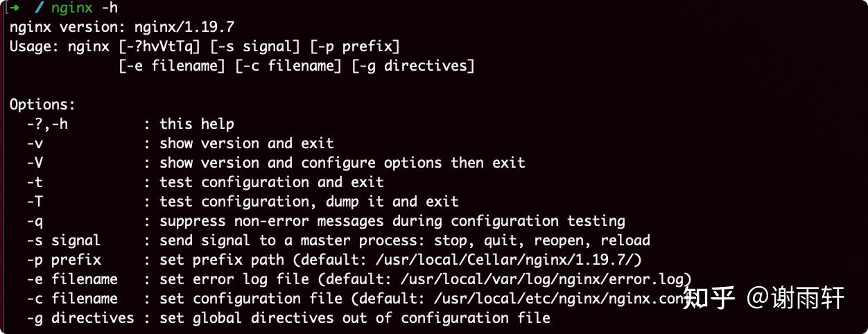Select the "test configuration and exit" line
The image size is (868, 334).
click(272, 183)
